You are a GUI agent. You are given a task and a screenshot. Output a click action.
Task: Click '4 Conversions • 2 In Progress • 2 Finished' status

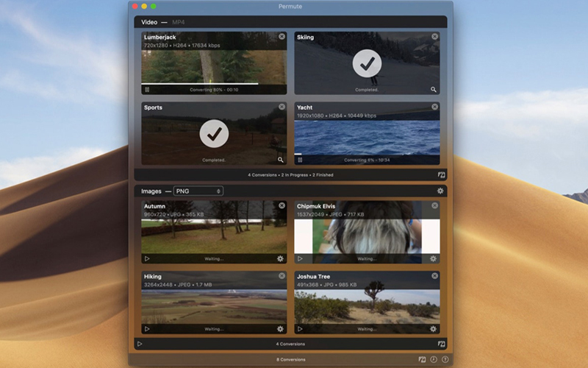[290, 175]
